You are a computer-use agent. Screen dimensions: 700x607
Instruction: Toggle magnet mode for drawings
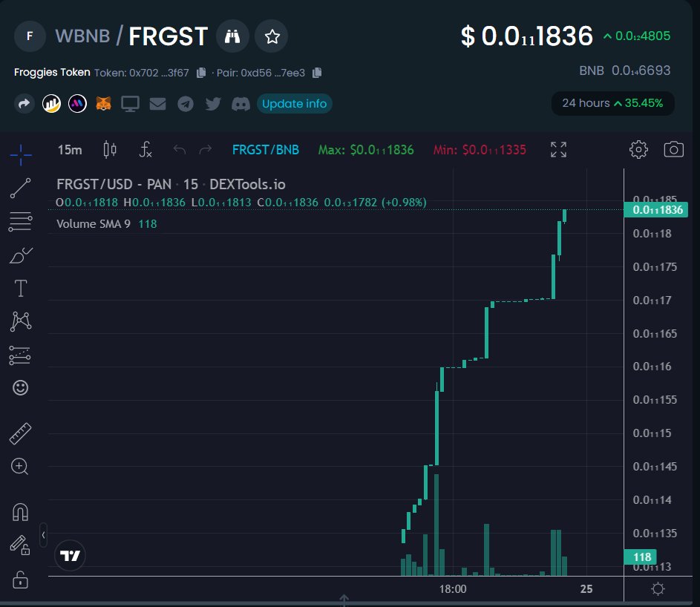click(x=21, y=512)
